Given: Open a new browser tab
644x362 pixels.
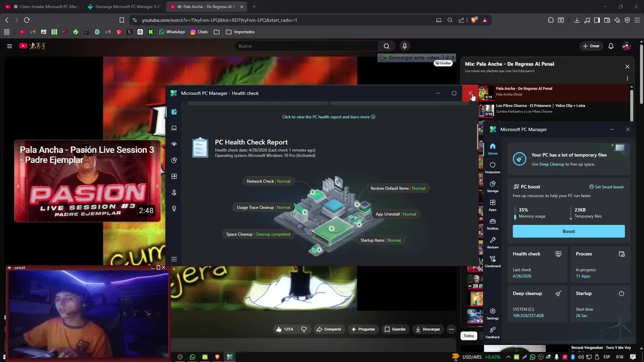Looking at the screenshot, I should tap(254, 7).
